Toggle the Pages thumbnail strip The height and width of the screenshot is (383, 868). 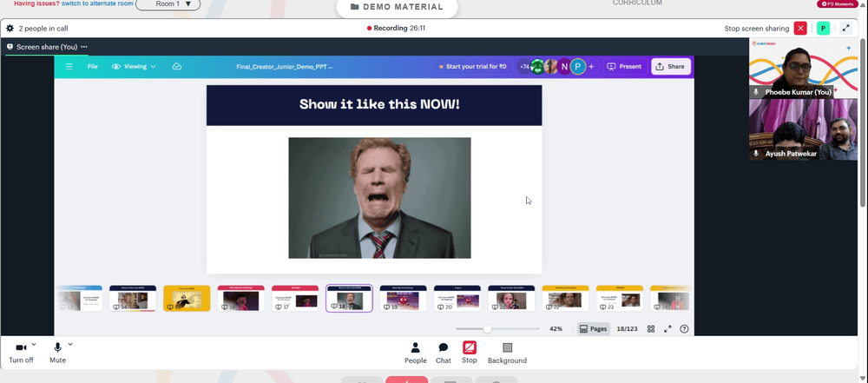pyautogui.click(x=593, y=328)
